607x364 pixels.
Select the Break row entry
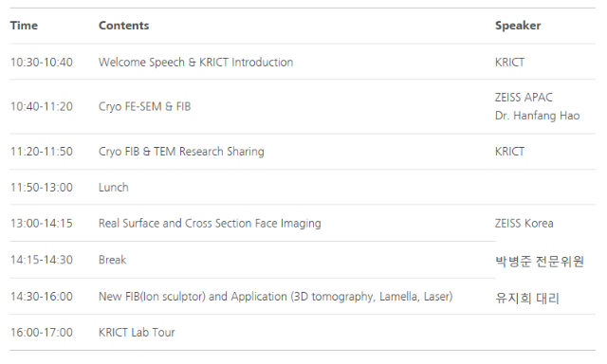coord(112,260)
